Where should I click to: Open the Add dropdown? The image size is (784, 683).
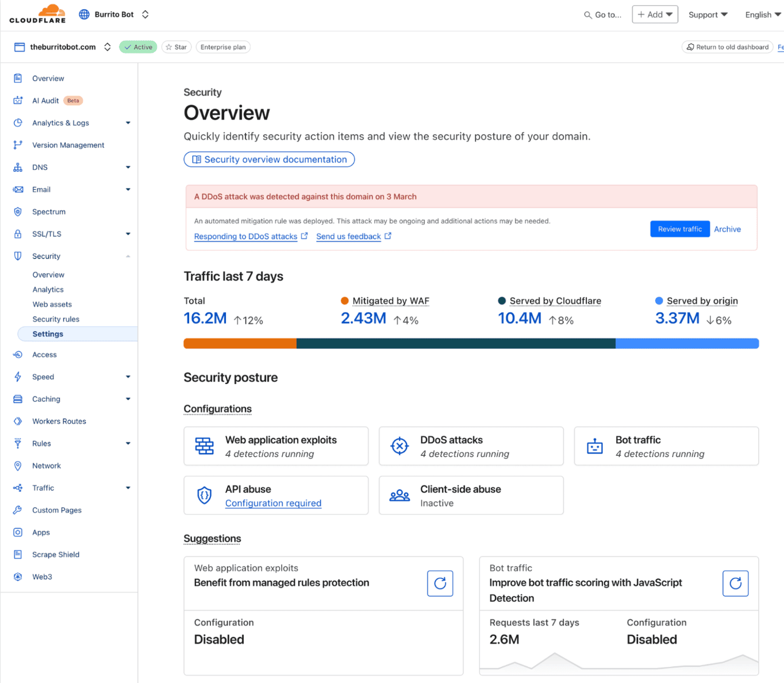pyautogui.click(x=655, y=14)
